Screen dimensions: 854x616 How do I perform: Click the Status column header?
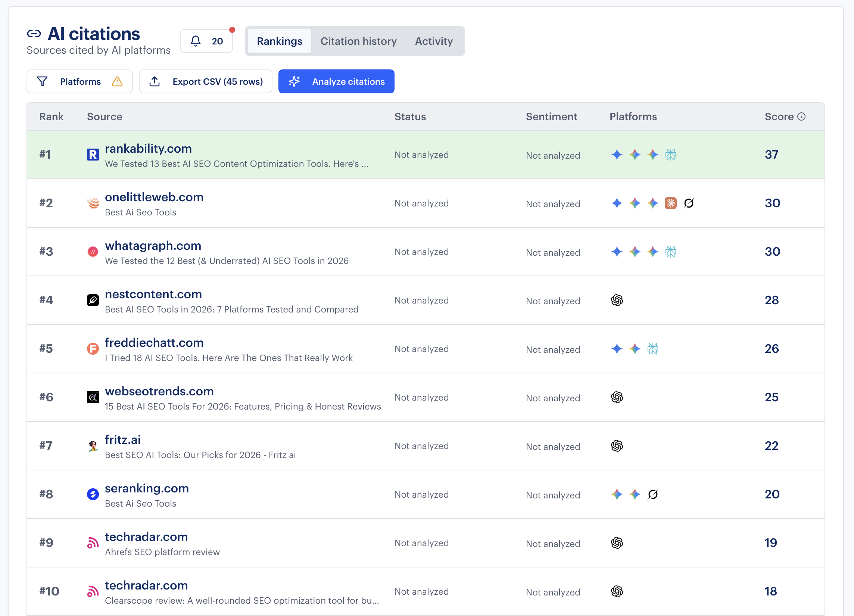click(410, 117)
